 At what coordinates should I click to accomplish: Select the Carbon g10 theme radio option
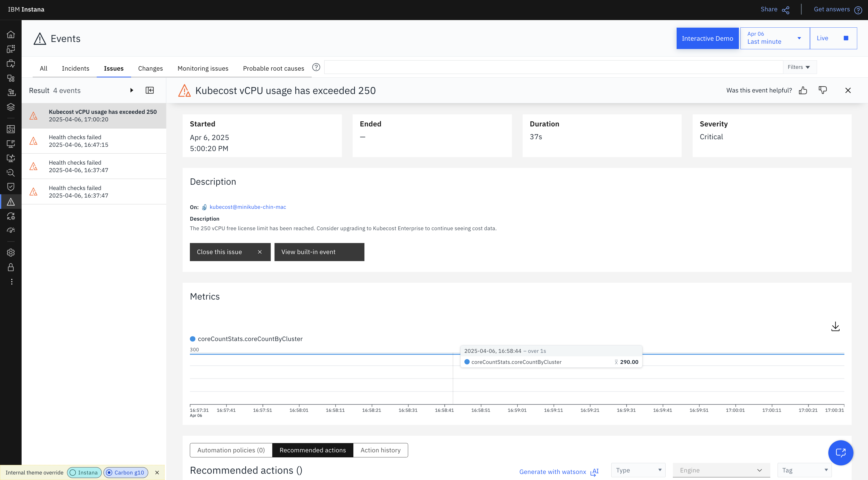(126, 472)
